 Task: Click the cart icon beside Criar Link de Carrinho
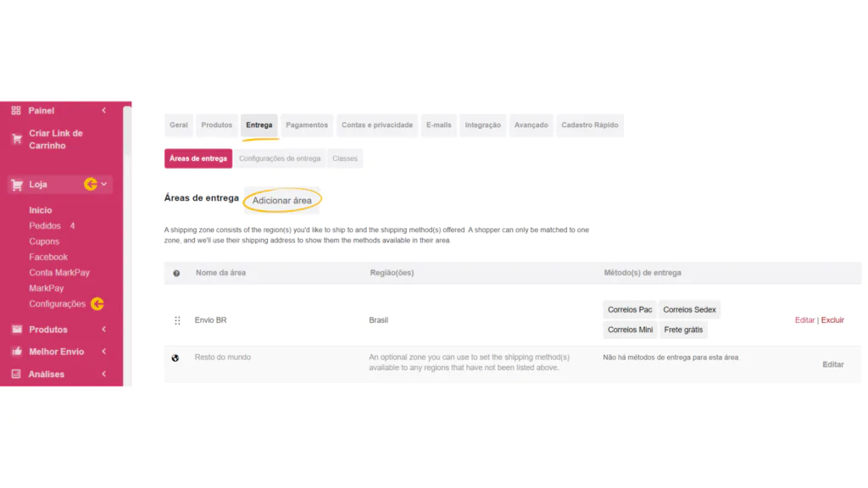[17, 139]
